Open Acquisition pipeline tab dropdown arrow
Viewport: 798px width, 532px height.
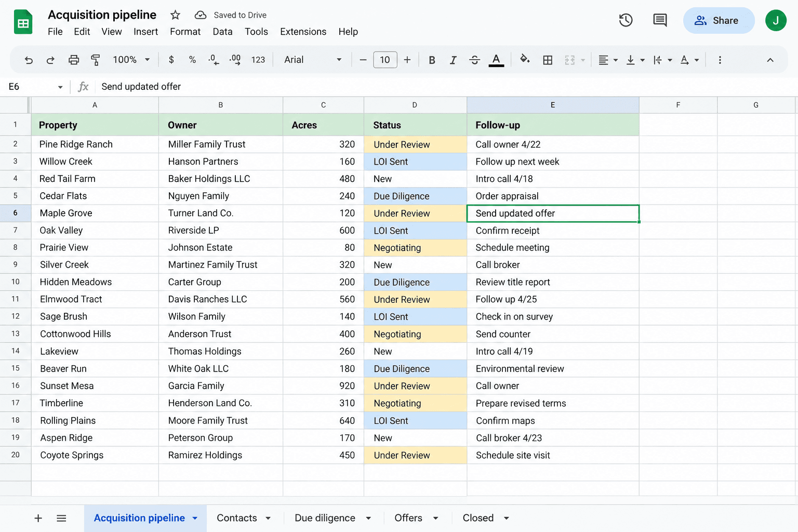(x=195, y=518)
